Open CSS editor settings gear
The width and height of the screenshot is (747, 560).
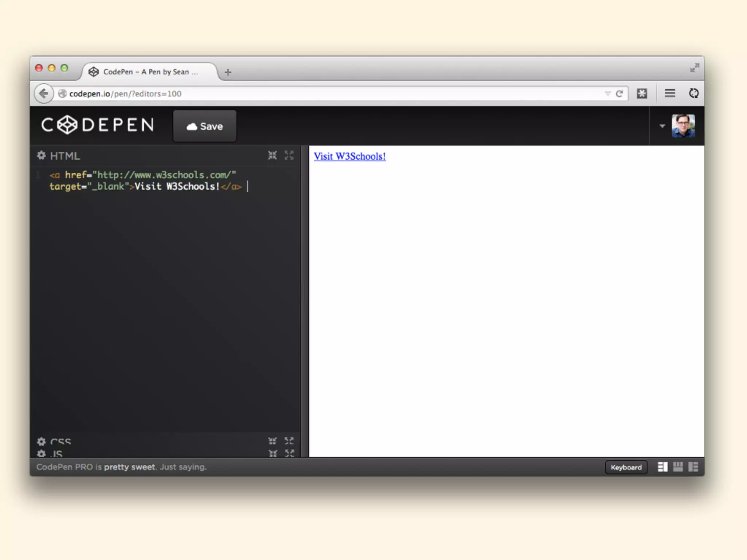[x=41, y=442]
